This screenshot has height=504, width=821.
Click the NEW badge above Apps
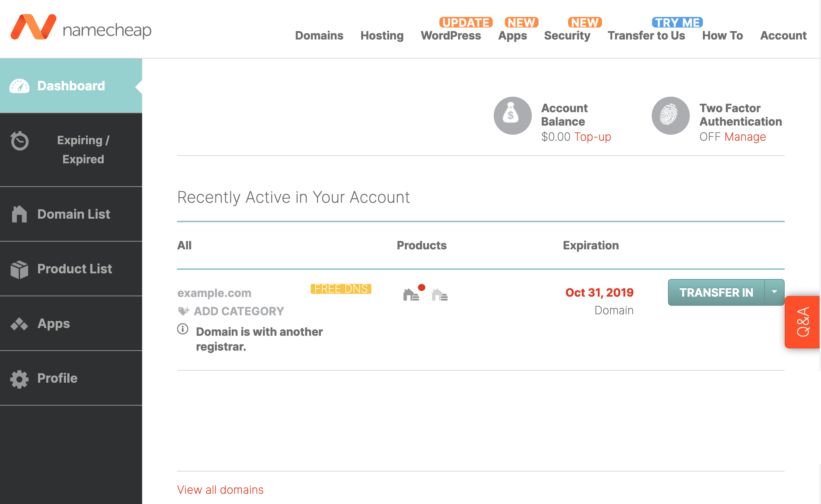521,22
